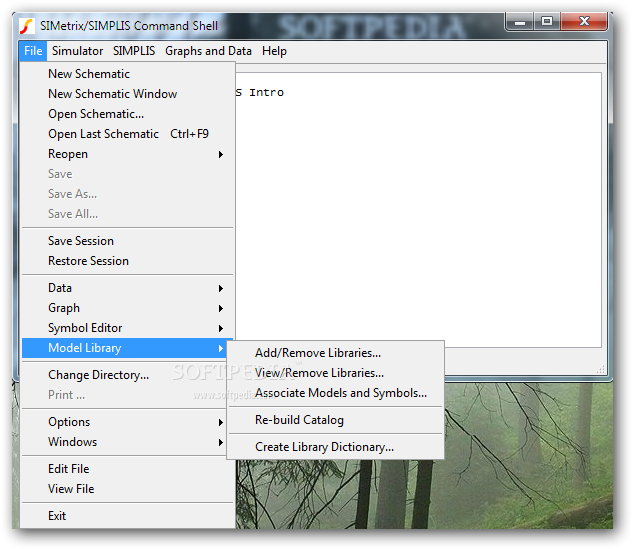633x549 pixels.
Task: Choose Open Schematic... entry
Action: pyautogui.click(x=128, y=114)
